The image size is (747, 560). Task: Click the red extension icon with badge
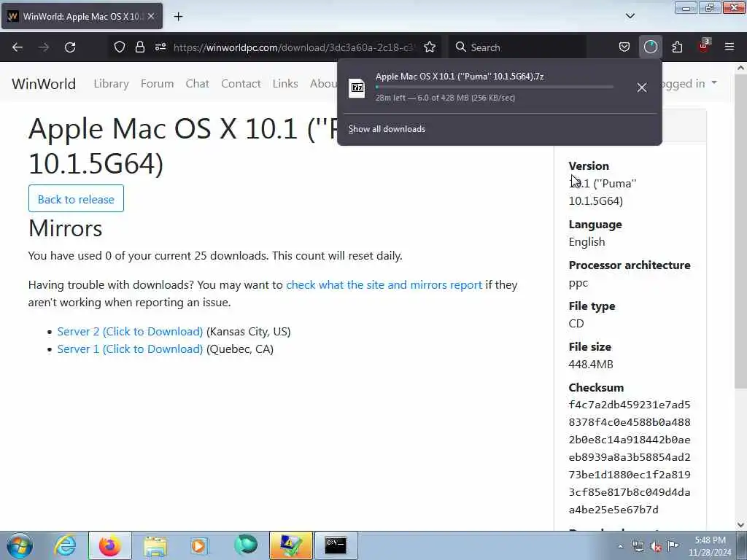[x=703, y=46]
